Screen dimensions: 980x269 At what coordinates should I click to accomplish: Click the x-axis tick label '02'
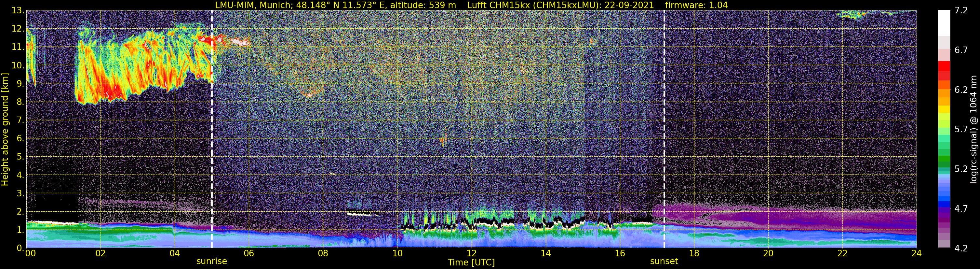(x=100, y=253)
